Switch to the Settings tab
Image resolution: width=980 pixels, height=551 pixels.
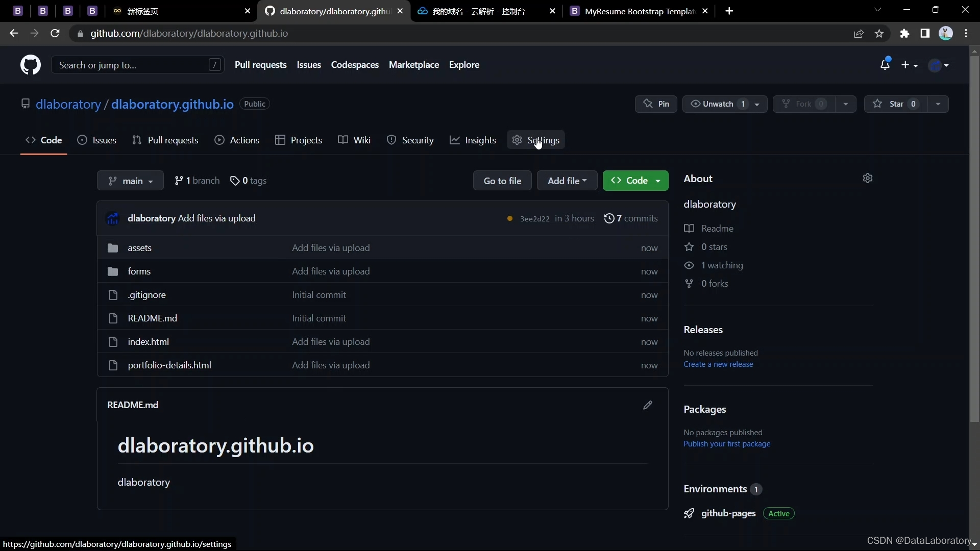pos(536,140)
